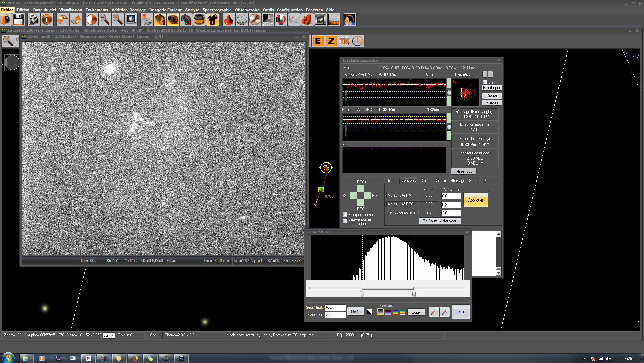Click the orange E button in sky map toolbar
Screen dimensions: 644x363
pyautogui.click(x=317, y=41)
